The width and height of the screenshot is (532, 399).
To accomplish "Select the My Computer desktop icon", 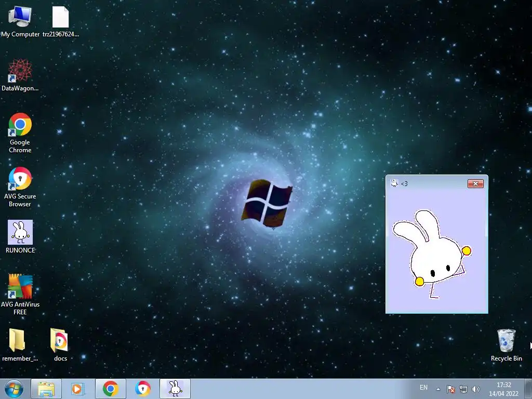I will tap(20, 21).
